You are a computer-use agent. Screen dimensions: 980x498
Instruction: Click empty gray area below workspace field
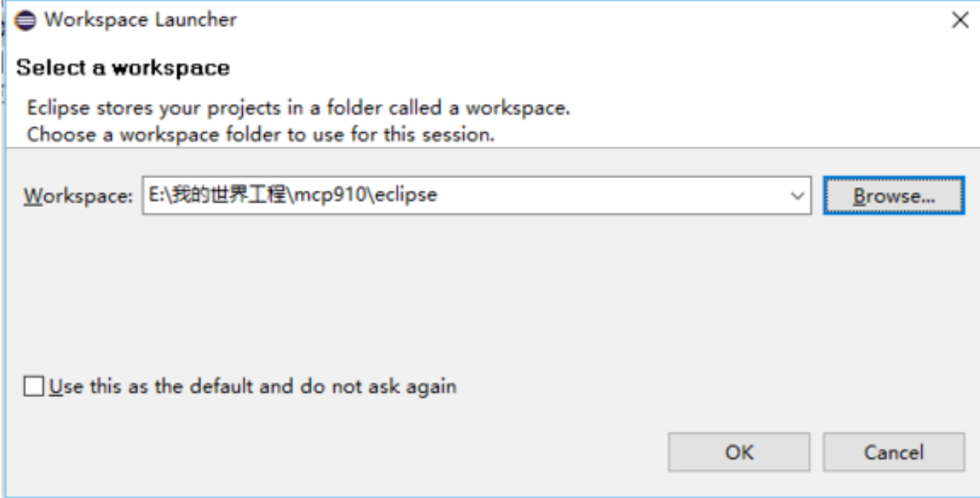point(445,297)
